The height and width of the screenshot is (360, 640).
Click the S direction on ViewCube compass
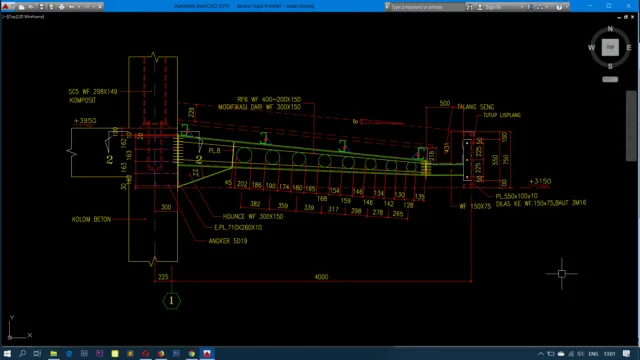610,66
